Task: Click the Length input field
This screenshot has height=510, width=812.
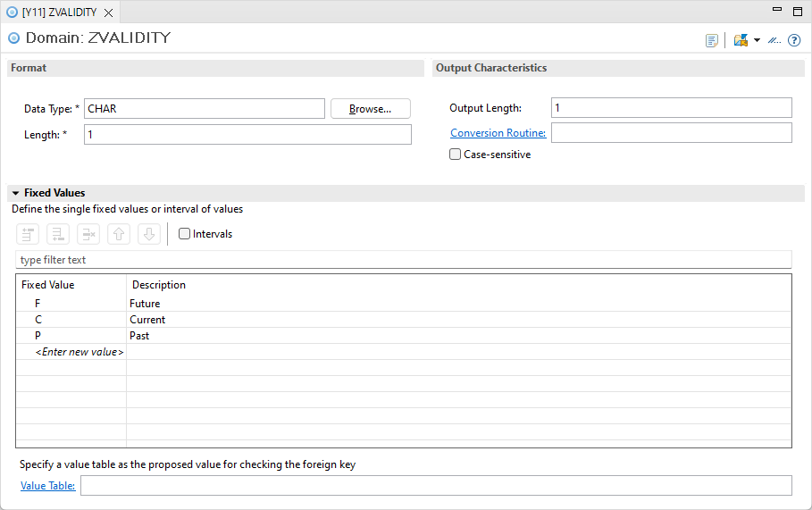Action: [x=247, y=135]
